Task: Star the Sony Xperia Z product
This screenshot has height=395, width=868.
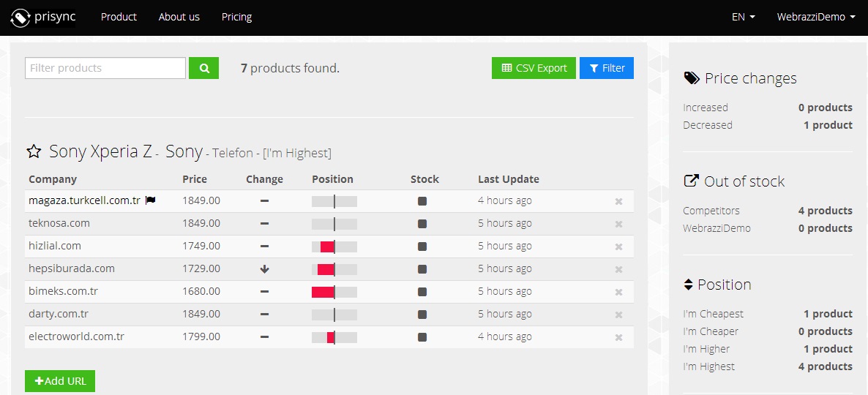Action: click(x=34, y=152)
